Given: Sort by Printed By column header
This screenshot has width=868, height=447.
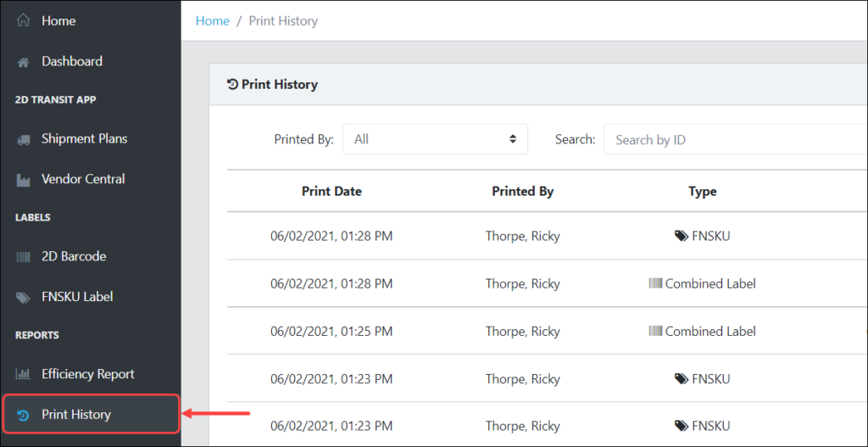Looking at the screenshot, I should (522, 192).
